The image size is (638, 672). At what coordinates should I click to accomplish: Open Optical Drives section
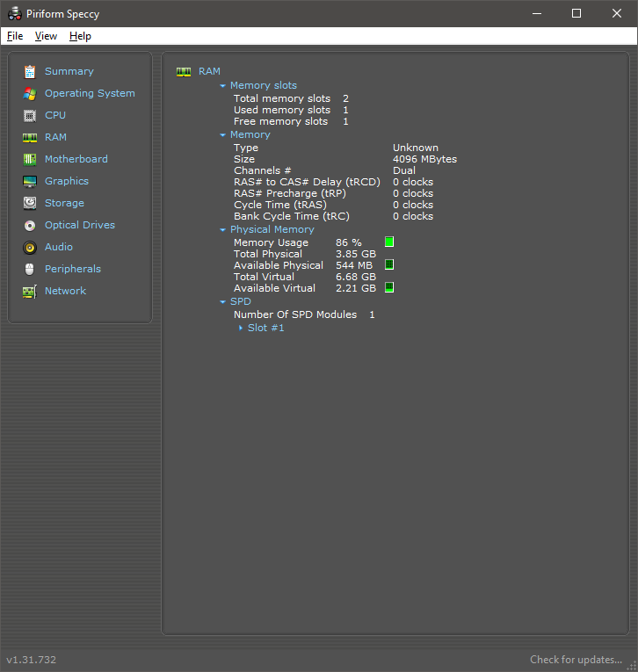pyautogui.click(x=80, y=225)
